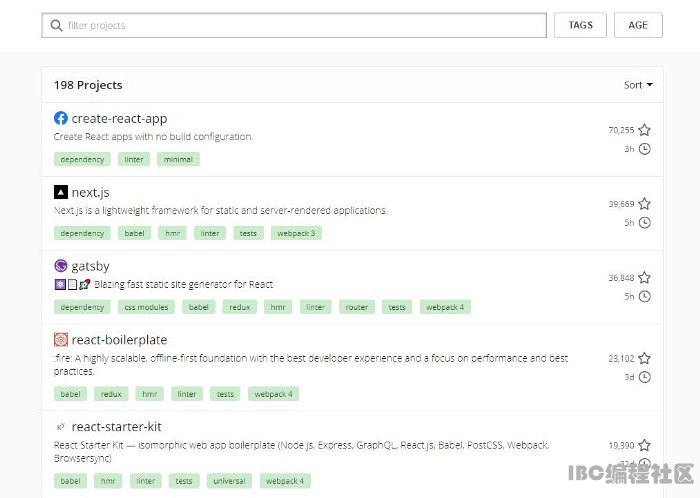
Task: Click the react-starter-kit logo icon
Action: (61, 427)
